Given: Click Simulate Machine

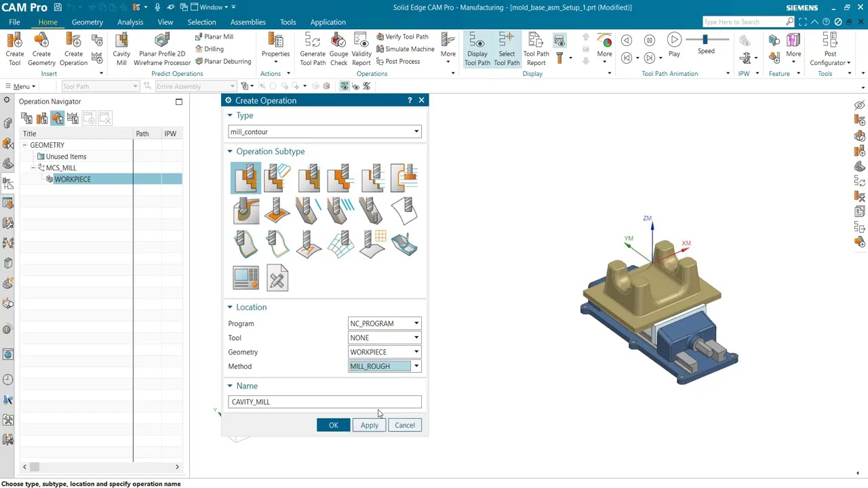Looking at the screenshot, I should click(x=405, y=49).
